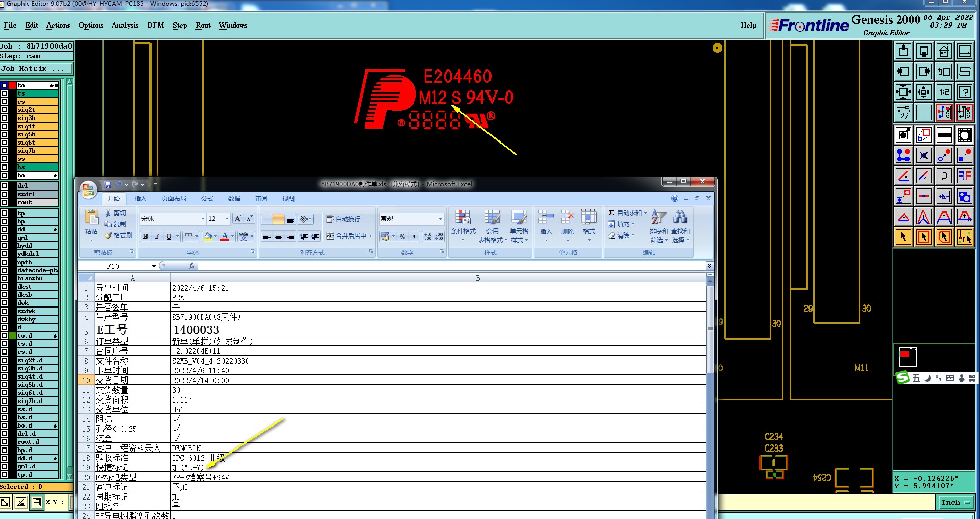This screenshot has height=519, width=980.
Task: Click the Excel Office orb button
Action: pos(88,190)
